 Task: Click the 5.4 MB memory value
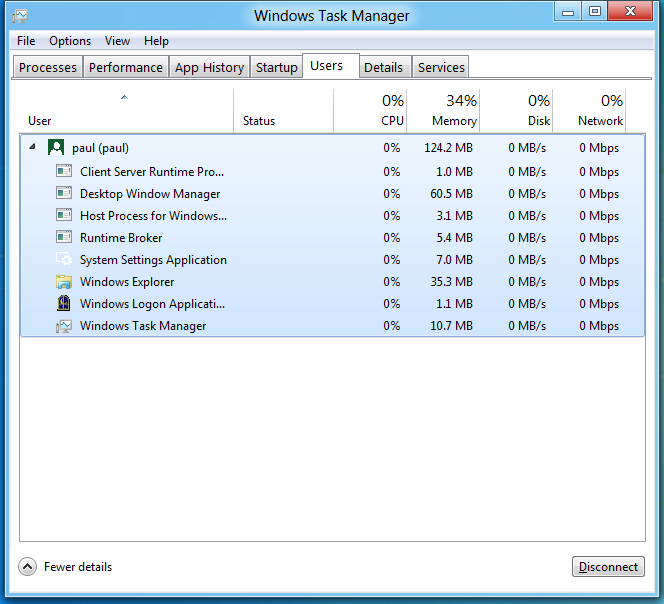pyautogui.click(x=454, y=237)
